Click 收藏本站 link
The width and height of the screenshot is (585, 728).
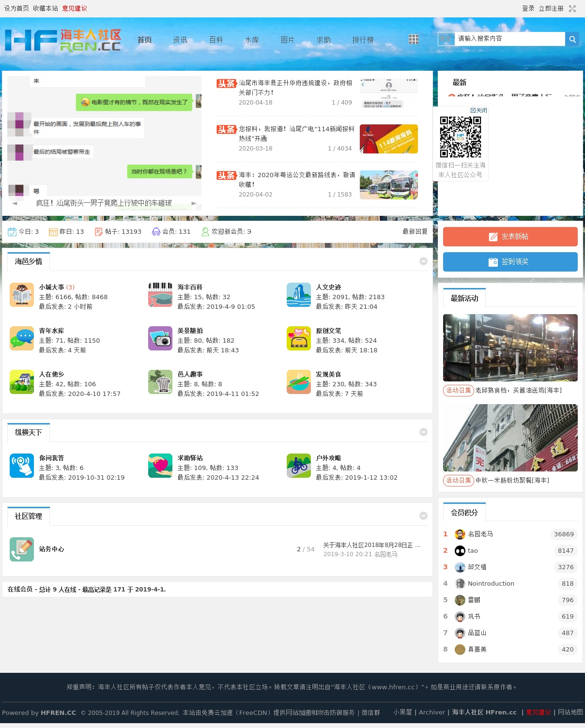[46, 9]
